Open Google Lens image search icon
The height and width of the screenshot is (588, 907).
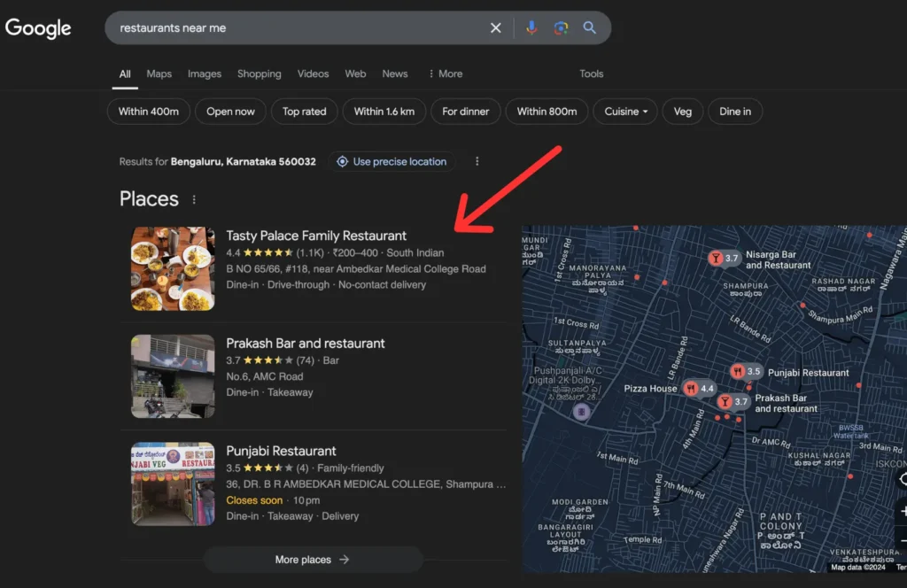(561, 27)
